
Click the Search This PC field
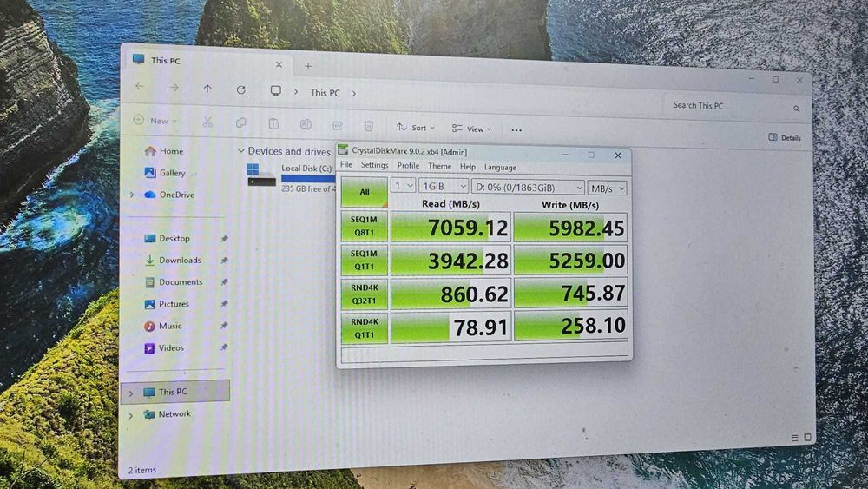734,106
